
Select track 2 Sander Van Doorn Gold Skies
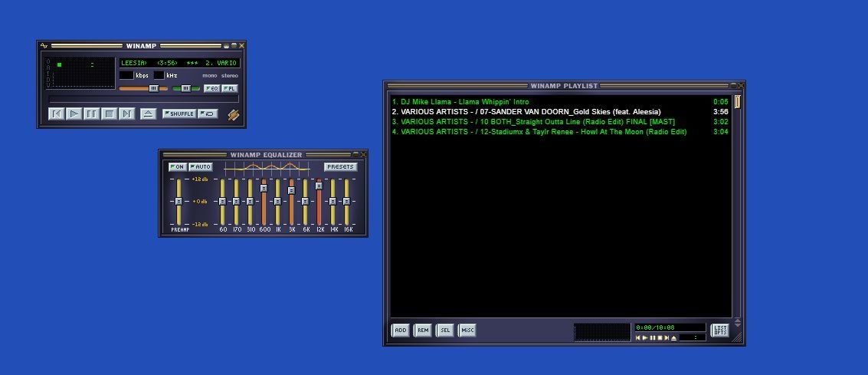pos(560,112)
